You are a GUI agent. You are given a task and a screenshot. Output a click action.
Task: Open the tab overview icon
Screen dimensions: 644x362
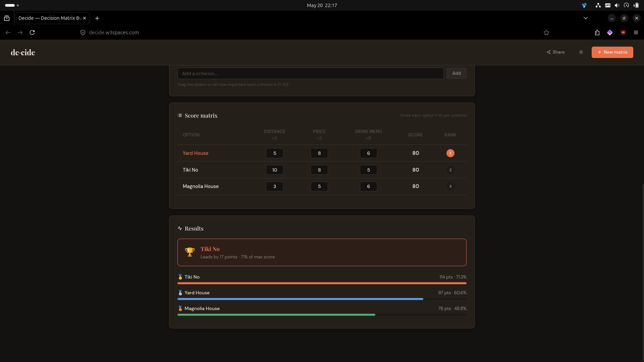click(7, 18)
